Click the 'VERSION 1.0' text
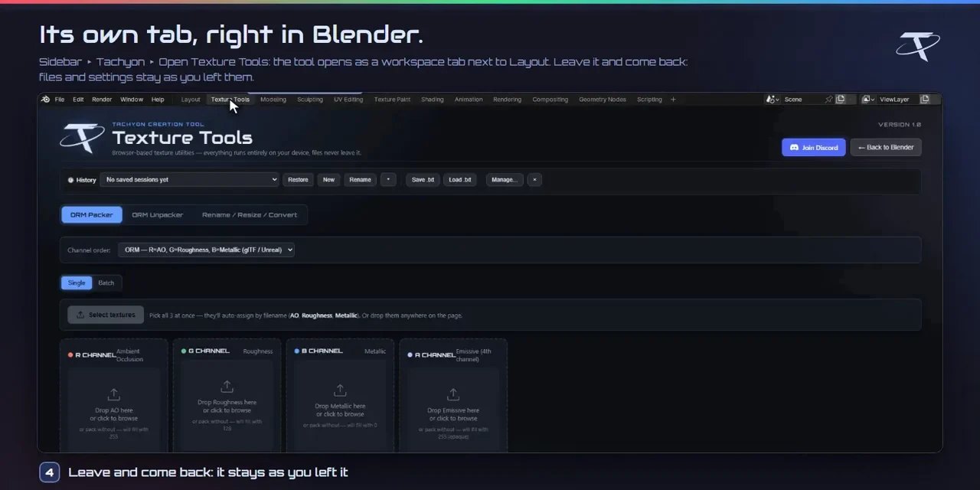Image resolution: width=980 pixels, height=490 pixels. tap(900, 125)
